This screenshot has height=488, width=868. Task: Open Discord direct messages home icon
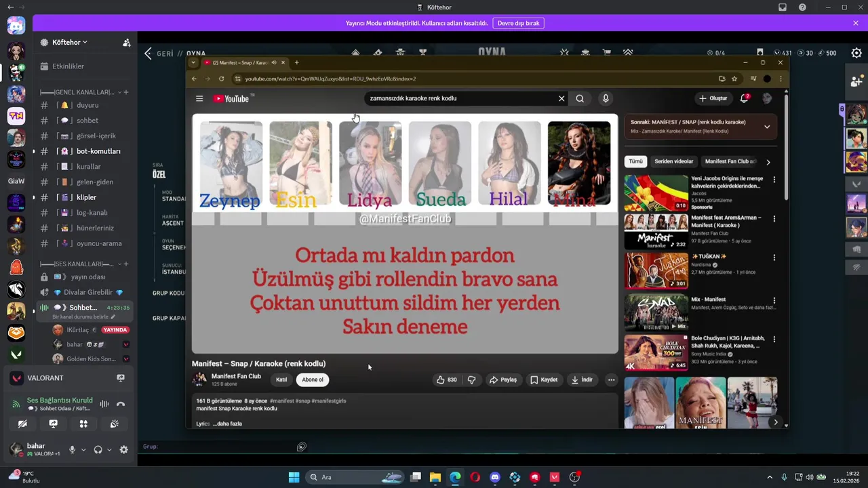click(x=16, y=26)
